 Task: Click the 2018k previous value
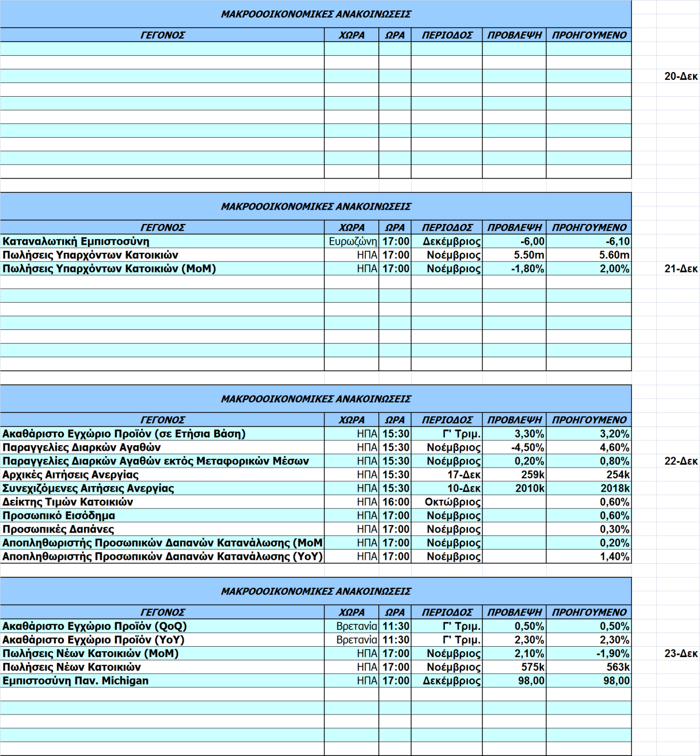coord(589,488)
